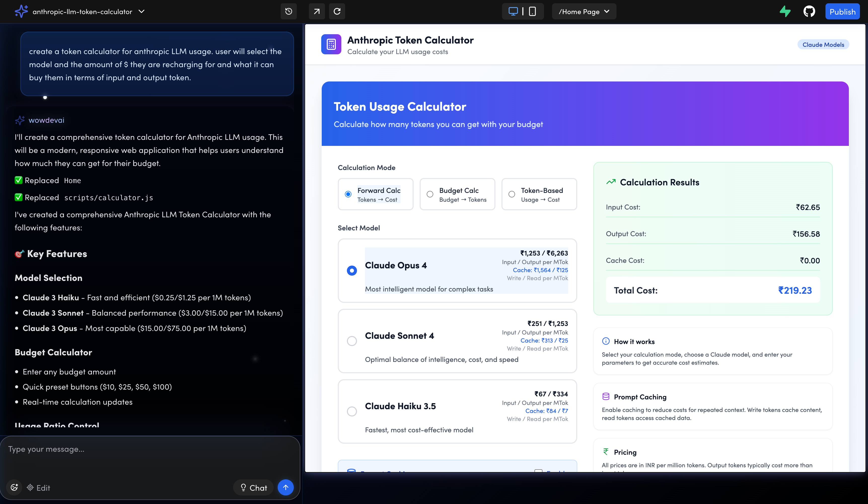This screenshot has height=504, width=868.
Task: Click the Claude 3 Opus bullet in chat
Action: (134, 328)
